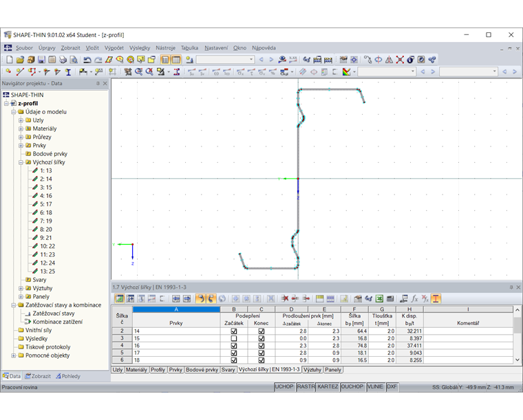Open the fx formula editor icon
523x420 pixels.
tap(414, 298)
